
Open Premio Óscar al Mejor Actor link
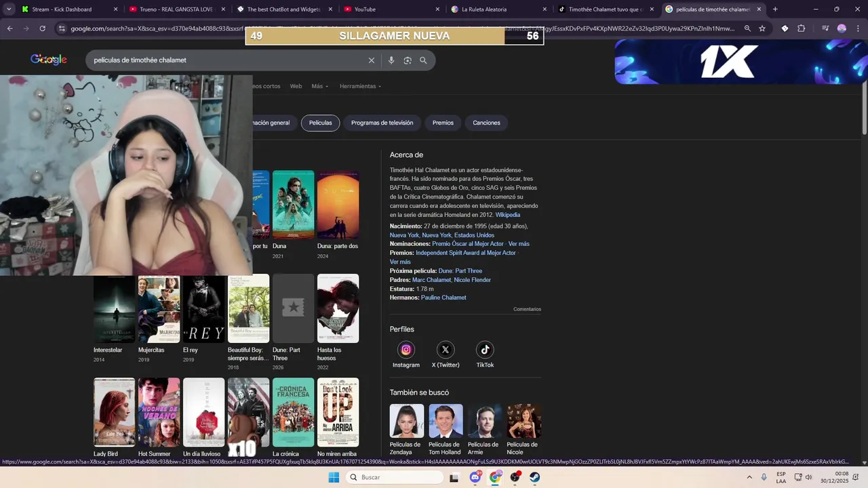tap(468, 244)
